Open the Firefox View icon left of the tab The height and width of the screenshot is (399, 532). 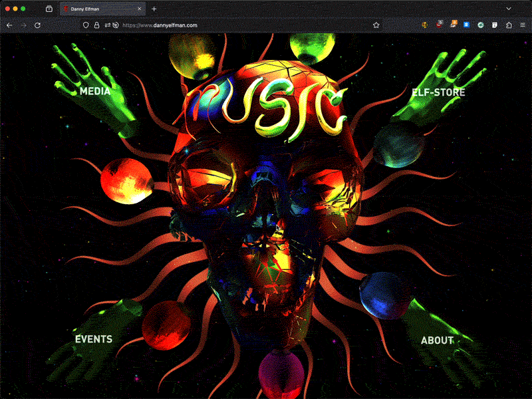pyautogui.click(x=49, y=9)
